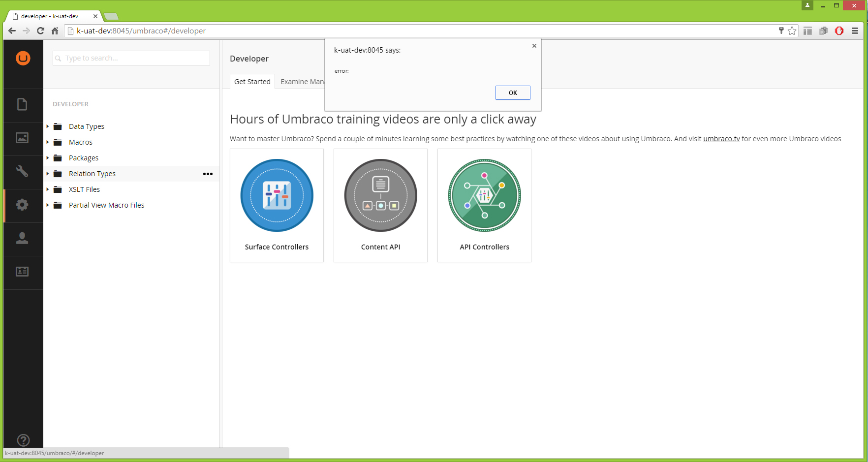Click the browser Back arrow

click(x=12, y=31)
